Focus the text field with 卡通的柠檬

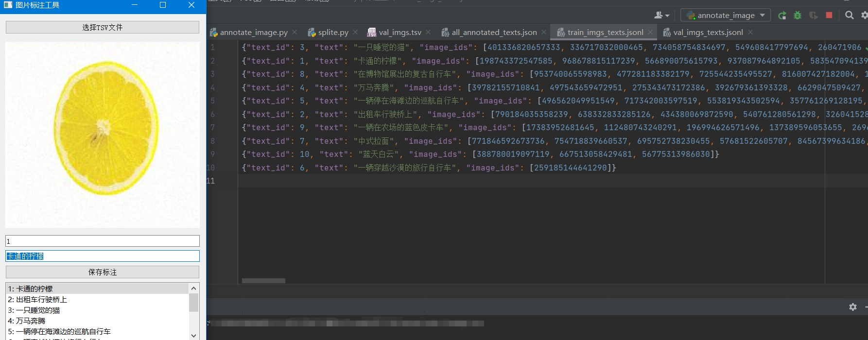(x=103, y=256)
